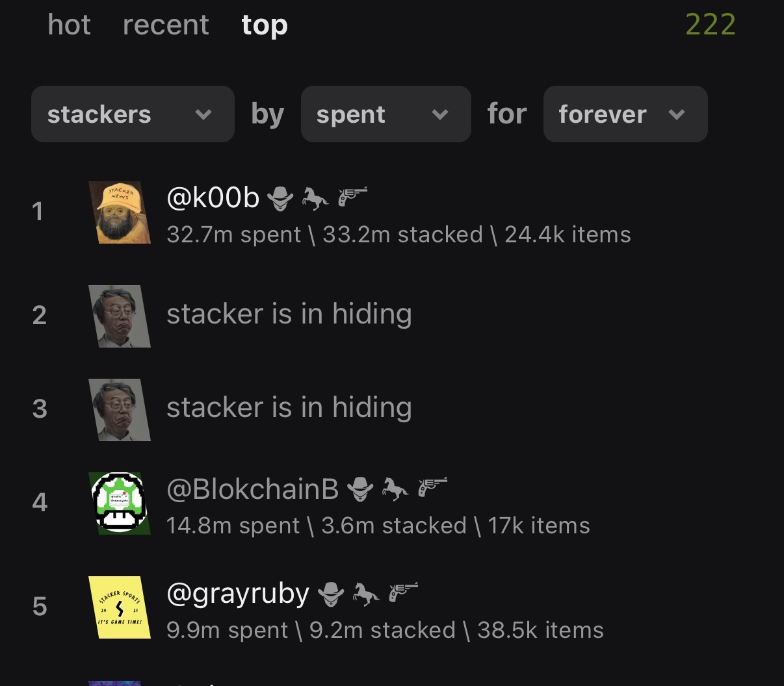
Task: Click the green 222 counter
Action: pyautogui.click(x=710, y=25)
